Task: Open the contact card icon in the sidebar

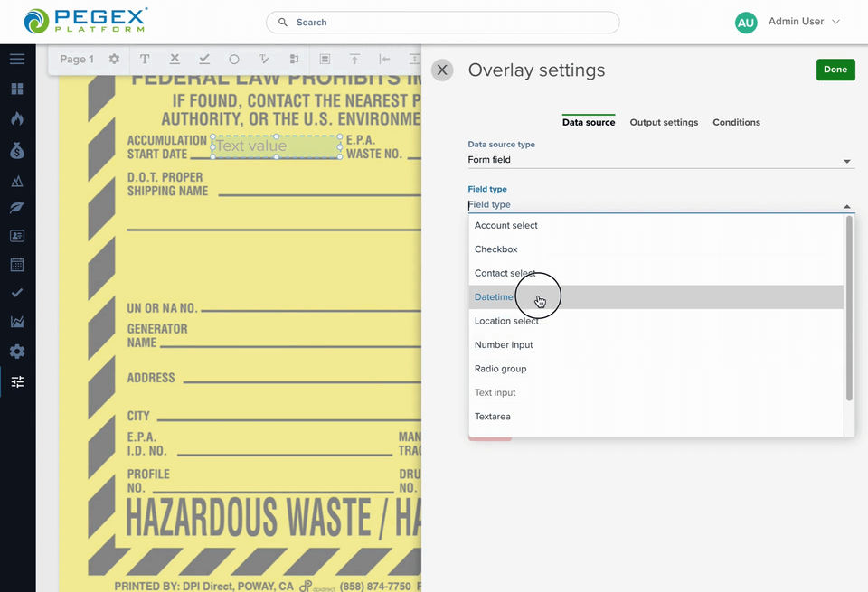Action: pyautogui.click(x=17, y=236)
